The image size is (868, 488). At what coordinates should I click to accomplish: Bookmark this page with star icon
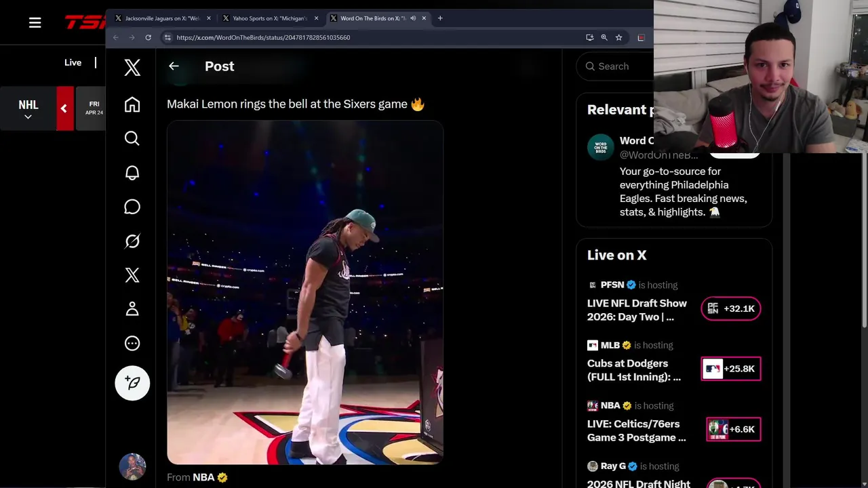point(618,37)
